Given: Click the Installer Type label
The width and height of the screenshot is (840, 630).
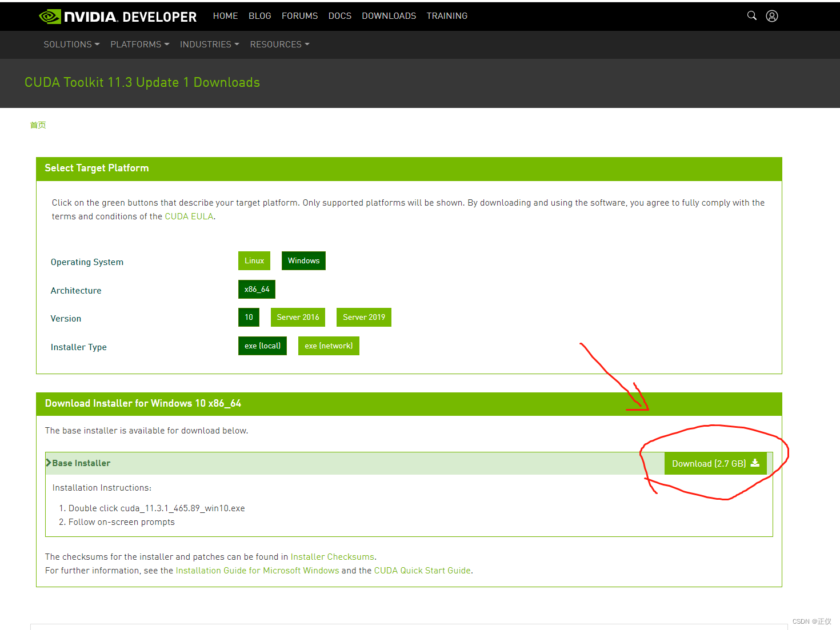Looking at the screenshot, I should pos(78,347).
